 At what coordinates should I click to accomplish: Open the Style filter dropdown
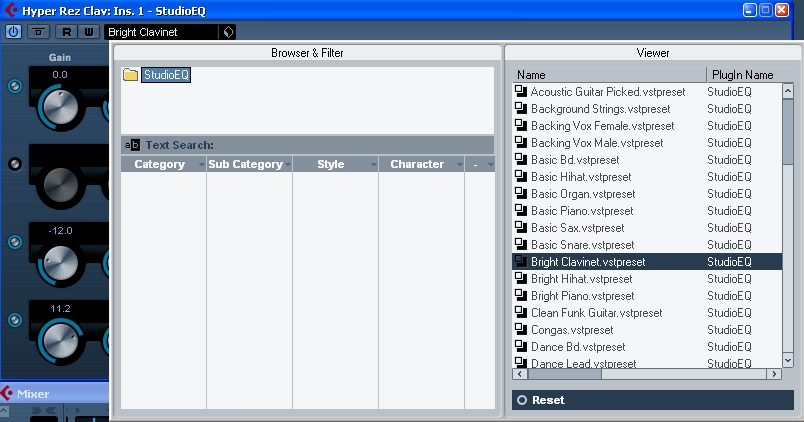374,165
